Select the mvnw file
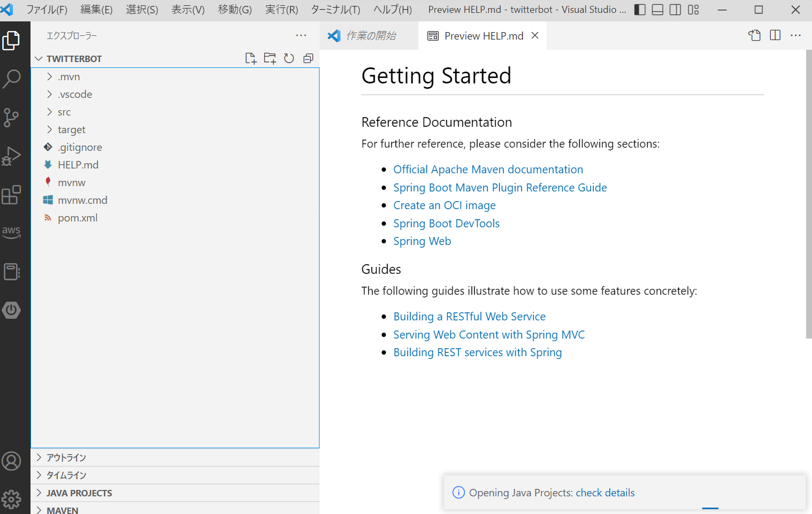Viewport: 812px width, 514px height. point(175,182)
